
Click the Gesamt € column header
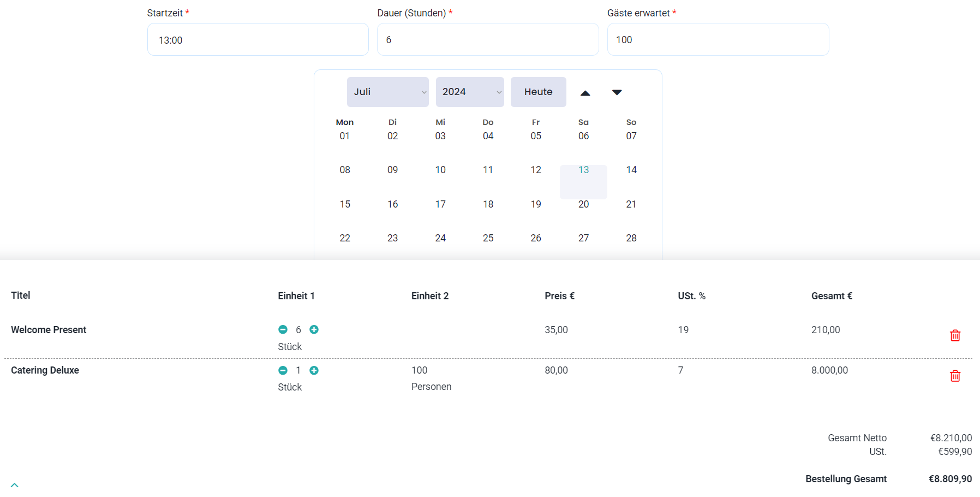(x=832, y=296)
